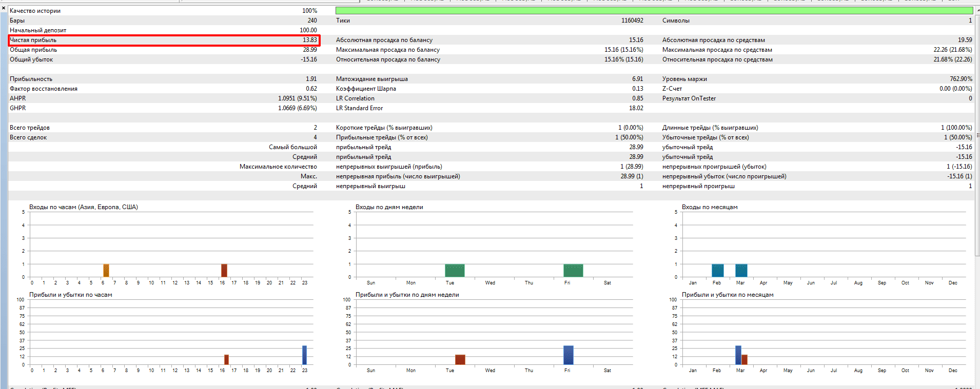980x389 pixels.
Task: Select the 'Коэффициент Шарпа' value 0.13
Action: tap(637, 89)
